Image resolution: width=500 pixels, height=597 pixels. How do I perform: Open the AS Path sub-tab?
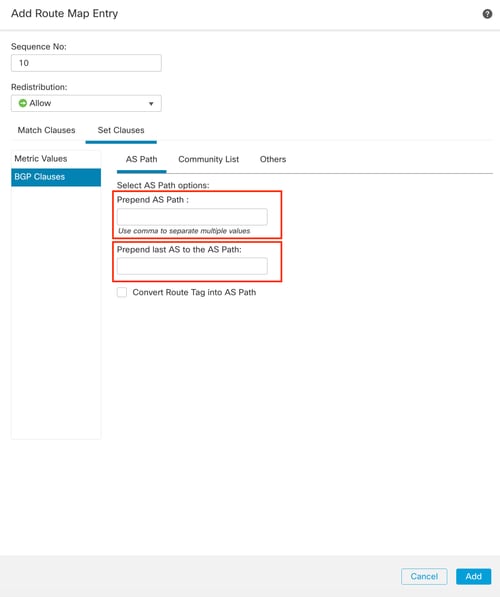[141, 159]
